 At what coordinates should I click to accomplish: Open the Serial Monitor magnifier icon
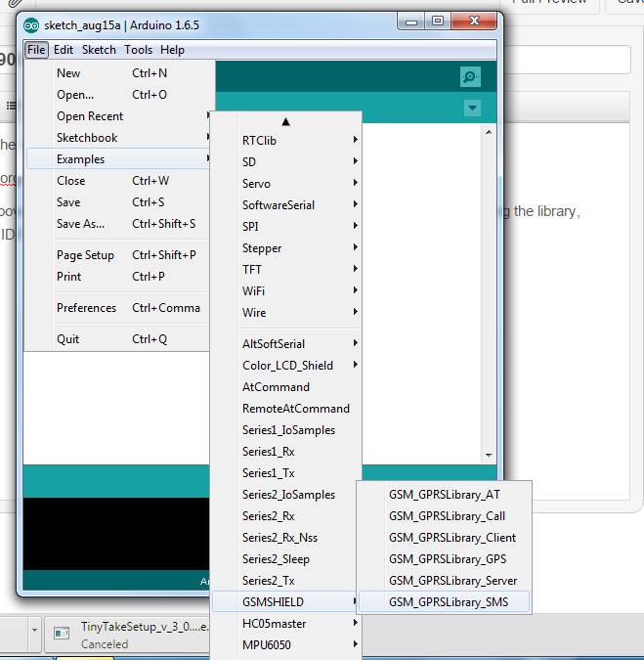click(470, 76)
